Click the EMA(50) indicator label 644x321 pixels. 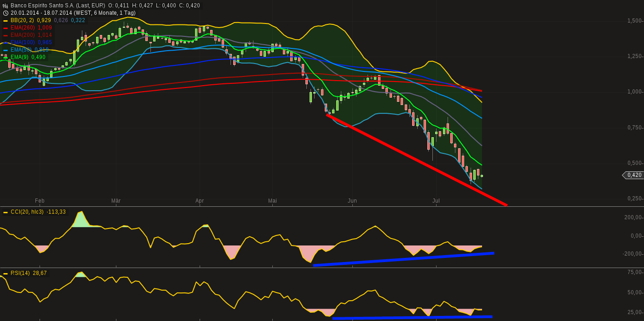pyautogui.click(x=21, y=50)
